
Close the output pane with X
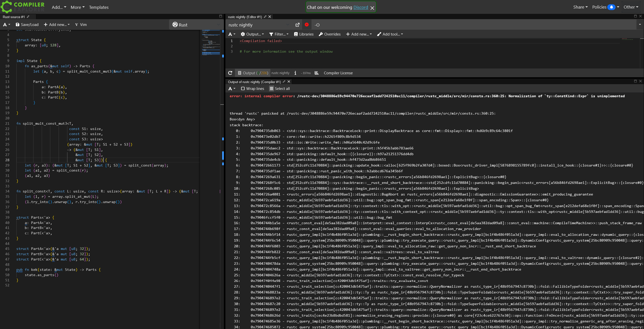click(640, 81)
